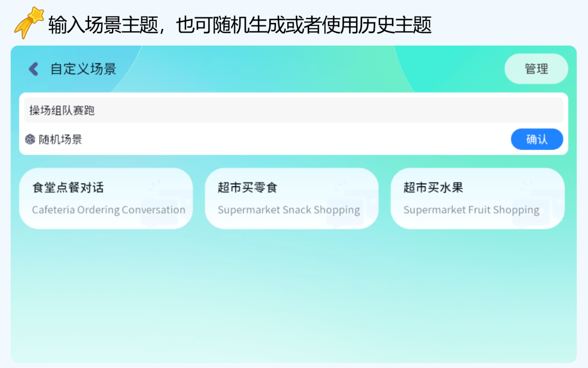The image size is (588, 368).
Task: Open the 超市买水果 fruit shopping scenario
Action: pos(477,198)
